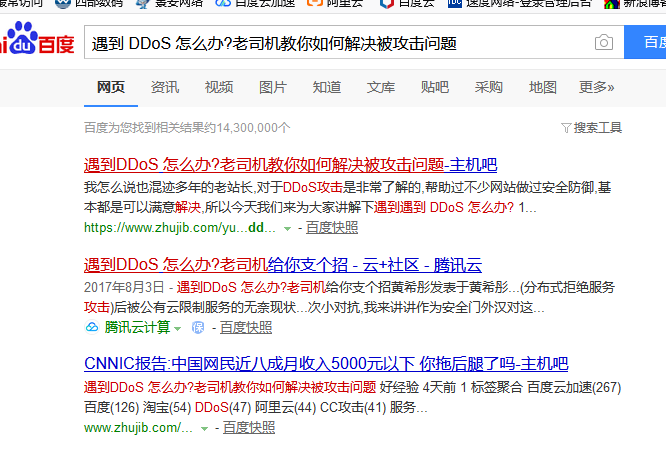Click the blue 百度 search button
666x451 pixels.
[648, 43]
